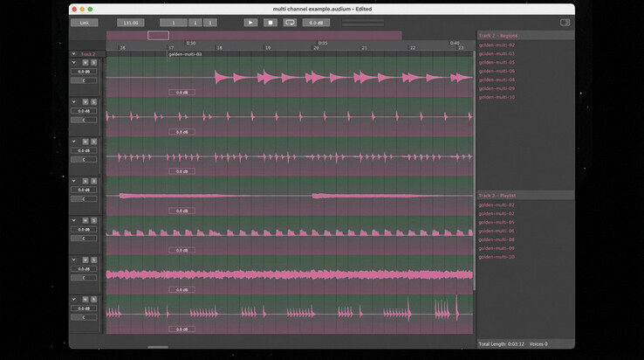Screen dimensions: 644x360
Task: Start playback with the play button
Action: click(x=250, y=23)
